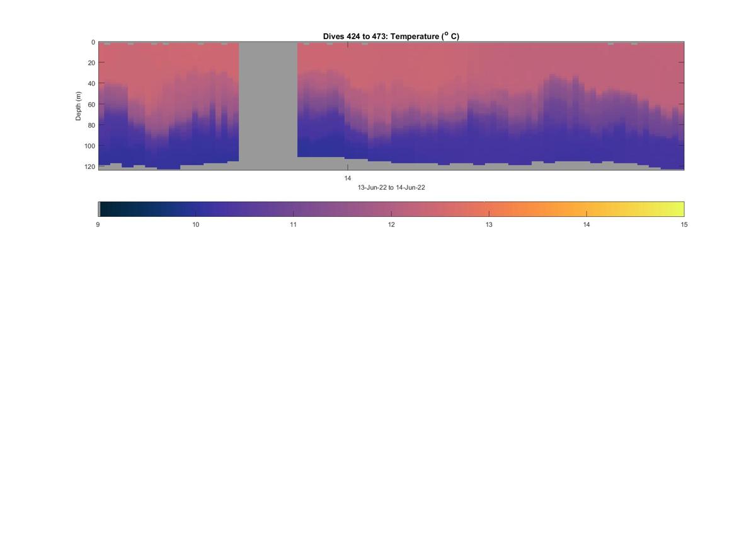This screenshot has height=558, width=756.
Task: Click colorbar tick label '15'
Action: (684, 225)
